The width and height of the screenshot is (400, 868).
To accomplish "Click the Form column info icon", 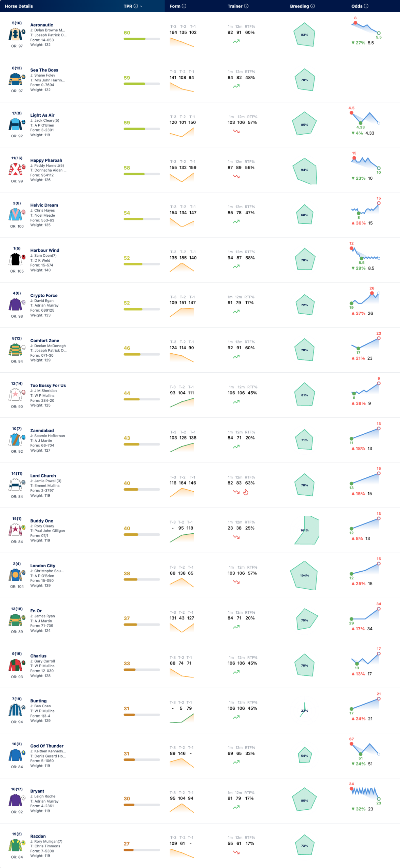I will (184, 6).
